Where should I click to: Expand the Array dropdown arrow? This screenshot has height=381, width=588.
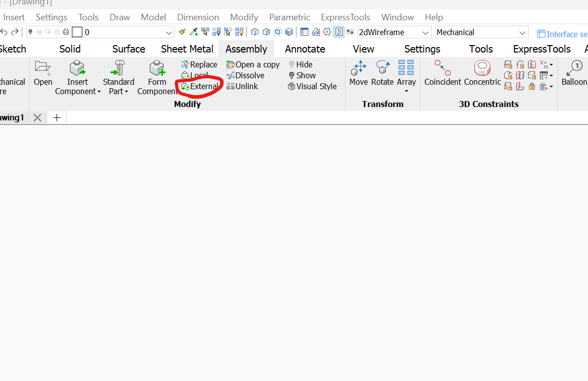point(406,91)
